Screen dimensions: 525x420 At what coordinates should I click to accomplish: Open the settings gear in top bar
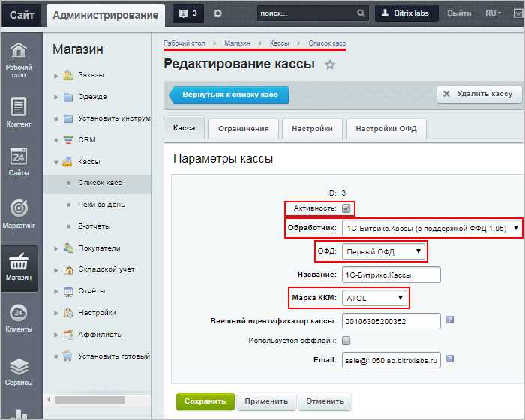coord(217,13)
